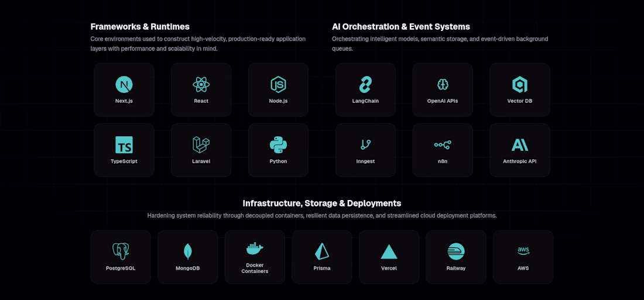Click the Railway train icon

[456, 251]
